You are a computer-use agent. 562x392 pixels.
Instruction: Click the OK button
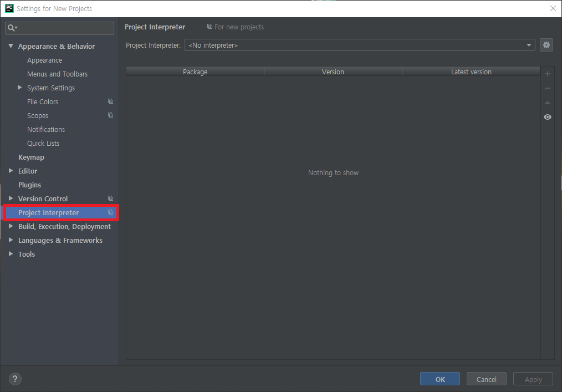(440, 379)
